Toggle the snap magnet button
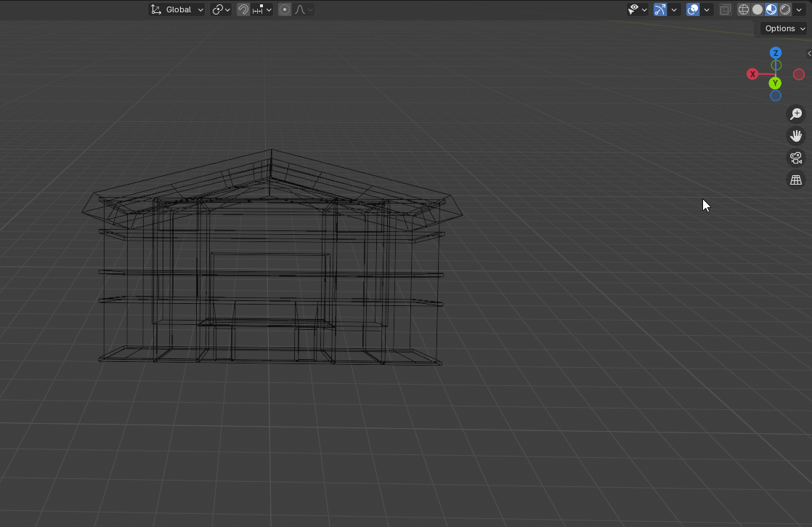The height and width of the screenshot is (527, 812). 243,9
